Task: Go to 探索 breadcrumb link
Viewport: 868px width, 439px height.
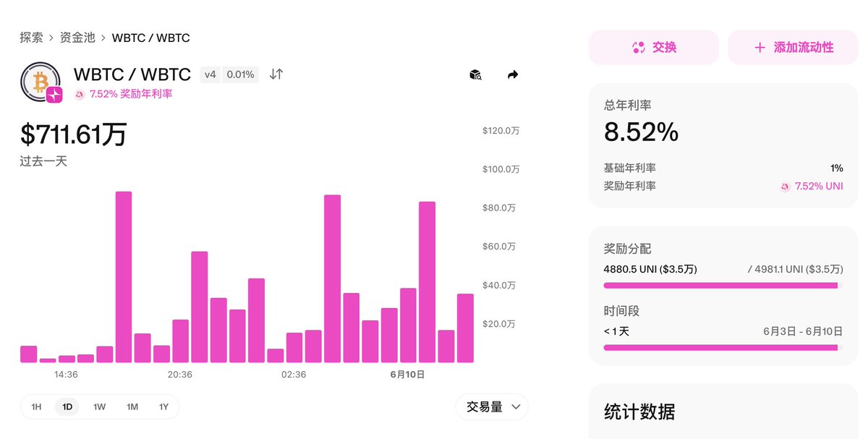Action: [x=31, y=38]
